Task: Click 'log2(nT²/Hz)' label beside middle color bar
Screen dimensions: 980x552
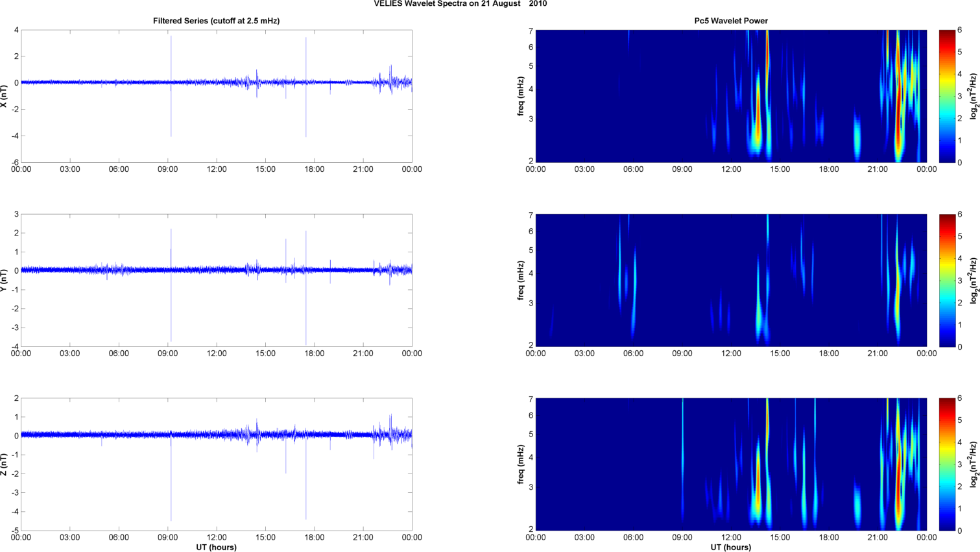Action: (x=974, y=280)
